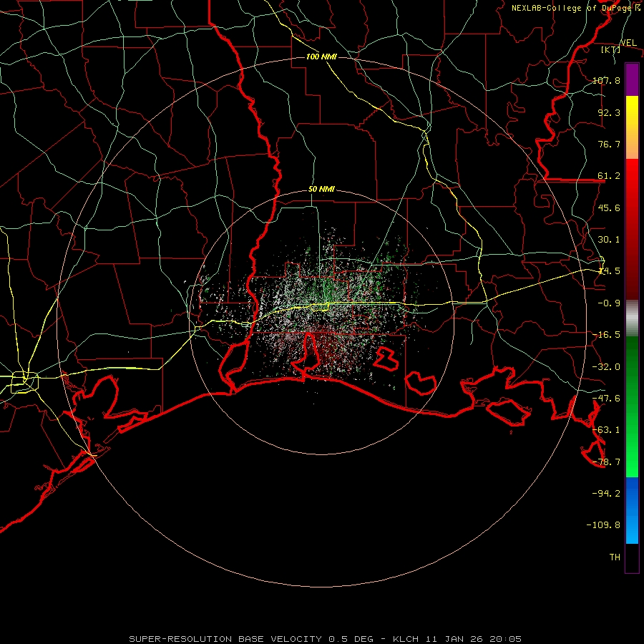Click the 30.1 legend value

pyautogui.click(x=609, y=240)
